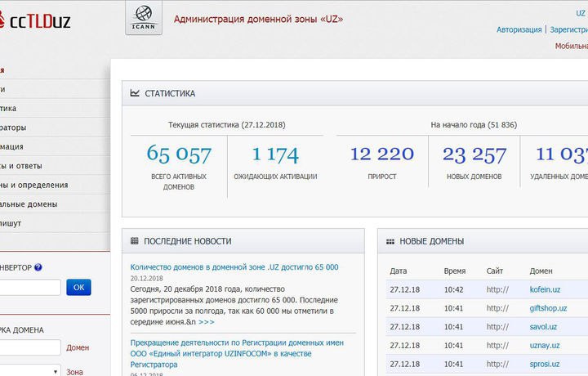Expand the news via the >>> link
The width and height of the screenshot is (588, 376).
click(207, 322)
